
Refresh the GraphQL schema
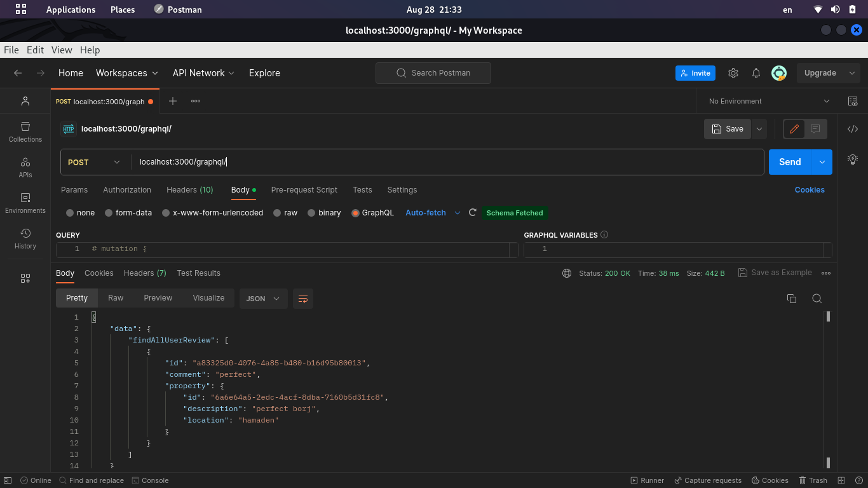(x=472, y=213)
